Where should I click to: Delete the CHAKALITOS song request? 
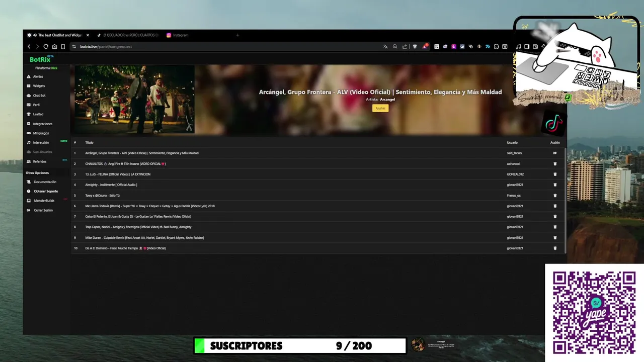point(555,163)
